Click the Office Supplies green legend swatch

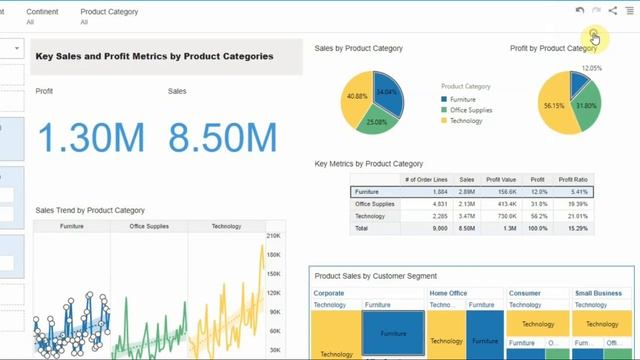tap(444, 110)
